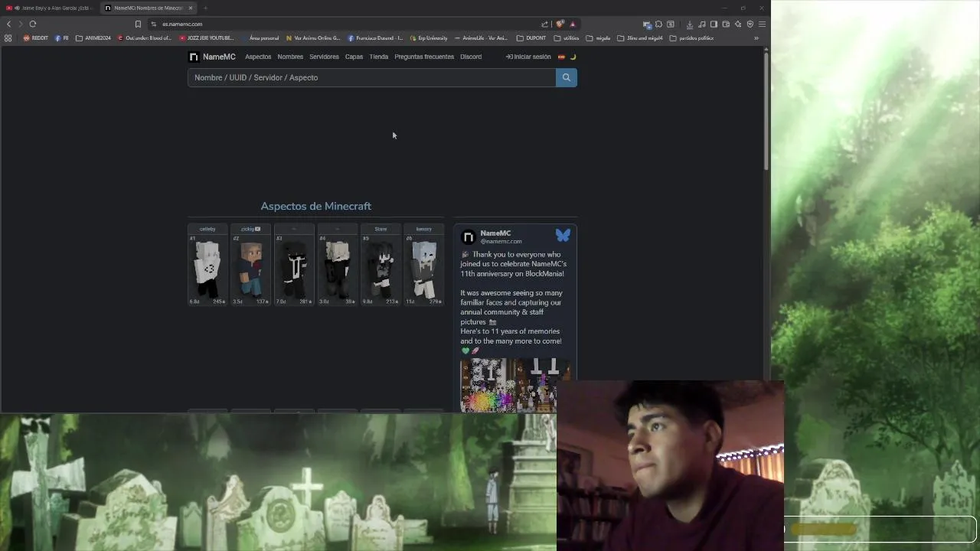This screenshot has width=980, height=551.
Task: Open the Outlander: Blood of bookmark
Action: [145, 37]
